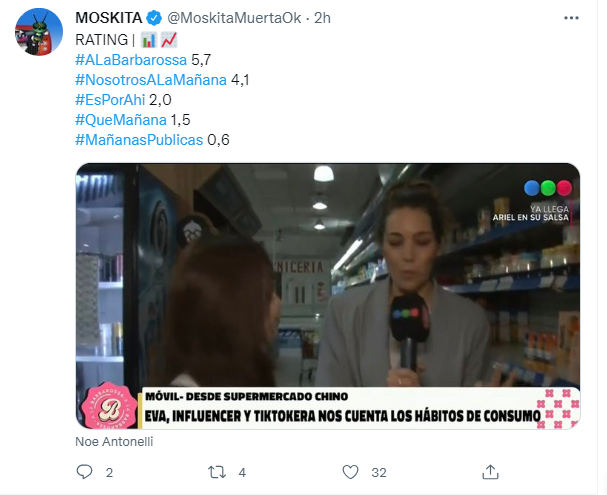Image resolution: width=607 pixels, height=495 pixels.
Task: Click the reply speech bubble icon
Action: 84,472
